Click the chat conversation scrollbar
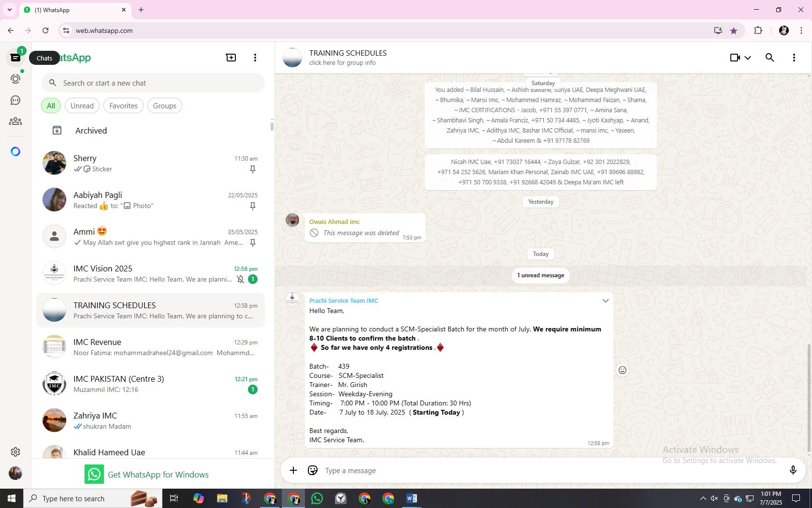Viewport: 812px width, 508px height. (809, 398)
